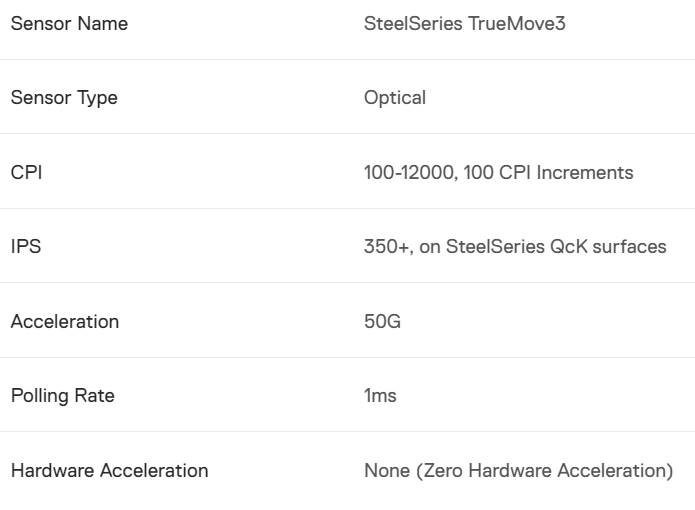
Task: Click the Polling Rate label
Action: pos(63,396)
